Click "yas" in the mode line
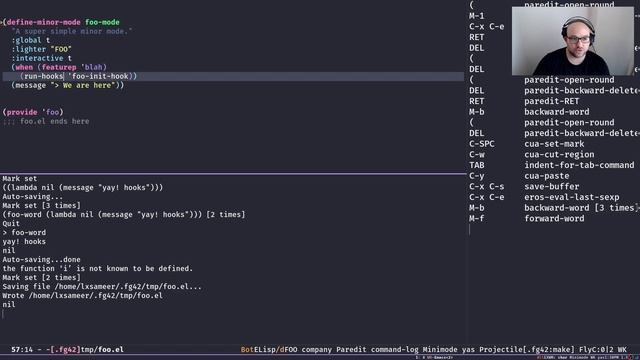 click(468, 350)
